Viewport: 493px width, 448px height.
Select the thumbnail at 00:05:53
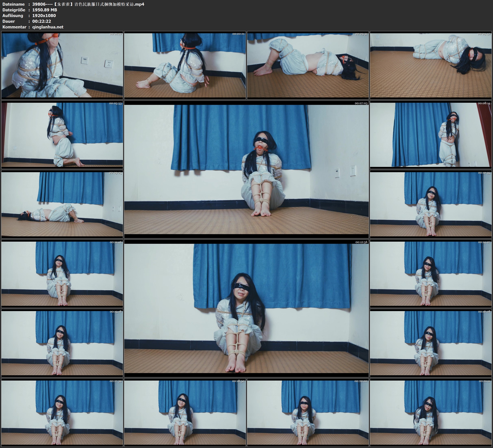(62, 135)
